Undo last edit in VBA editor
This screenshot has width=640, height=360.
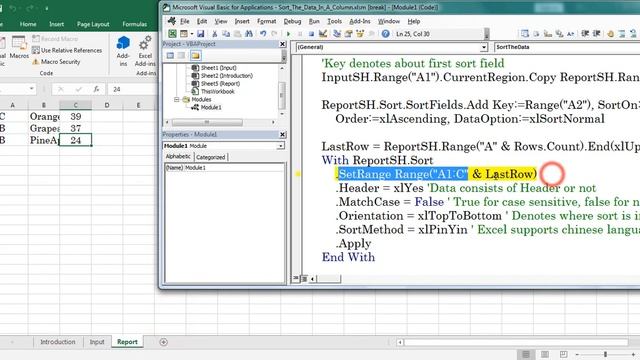[x=263, y=34]
